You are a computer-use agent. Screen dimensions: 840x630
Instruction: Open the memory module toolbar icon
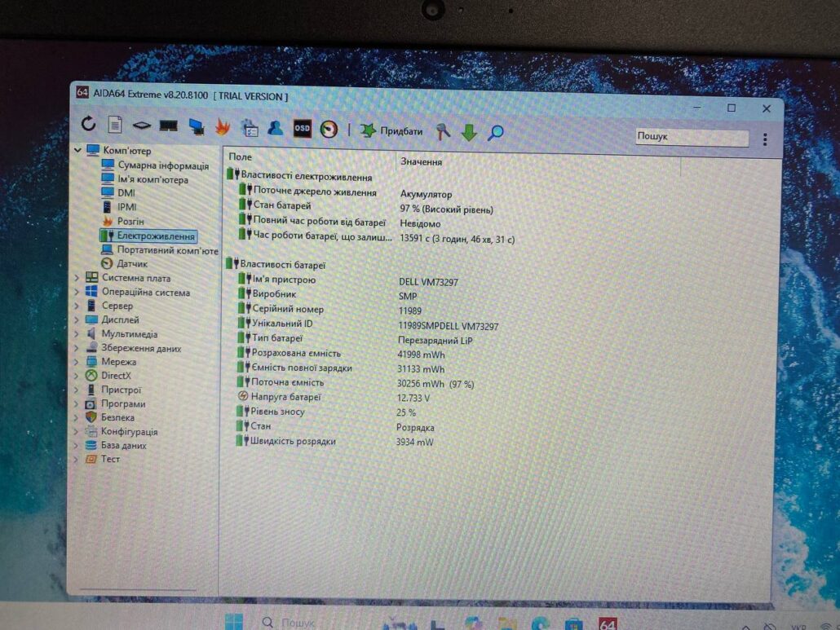pyautogui.click(x=168, y=126)
